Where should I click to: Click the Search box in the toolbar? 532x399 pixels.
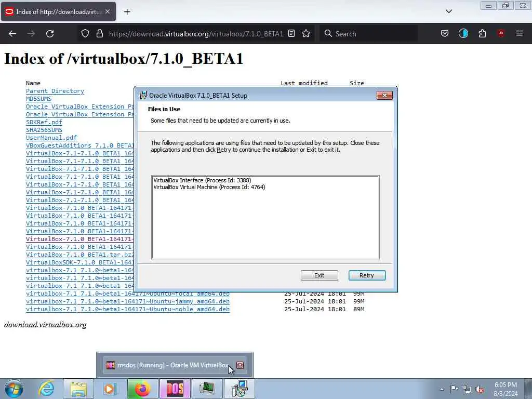368,34
